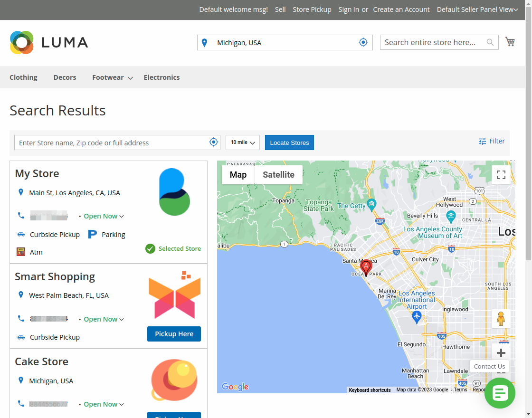Expand Footwear menu
This screenshot has height=418, width=532.
[x=113, y=77]
